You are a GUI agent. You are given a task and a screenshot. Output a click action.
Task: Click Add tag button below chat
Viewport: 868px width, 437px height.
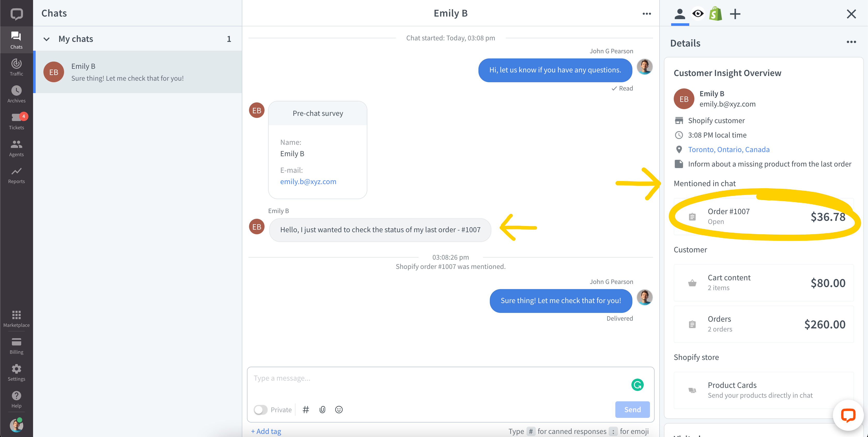click(x=267, y=431)
